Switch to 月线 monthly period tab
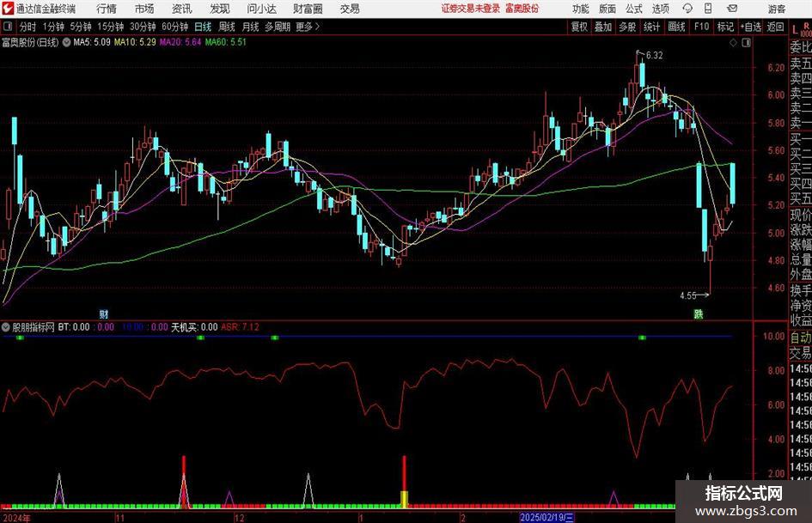 pyautogui.click(x=251, y=27)
